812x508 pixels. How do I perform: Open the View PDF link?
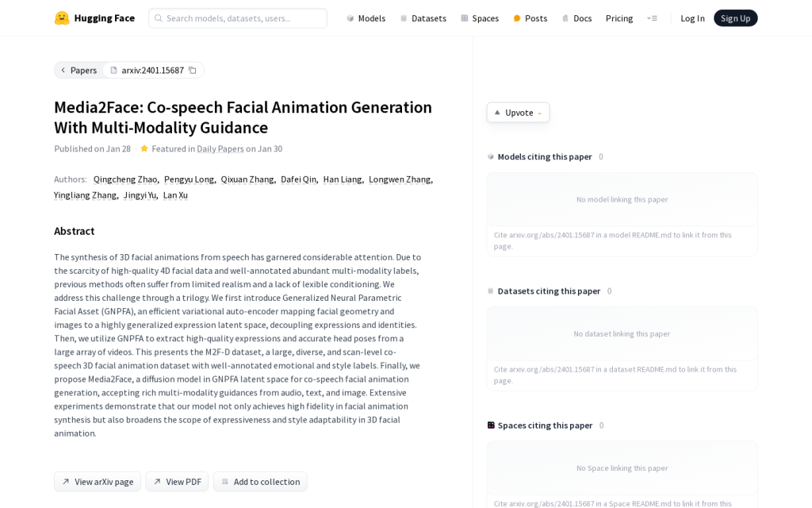tap(177, 482)
